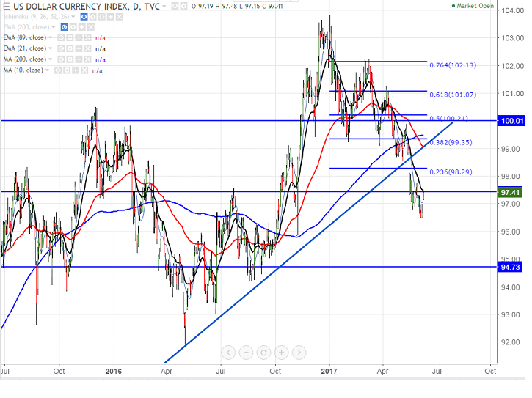Open Ichimoku indicator settings gear
The height and width of the screenshot is (398, 532).
coord(92,17)
